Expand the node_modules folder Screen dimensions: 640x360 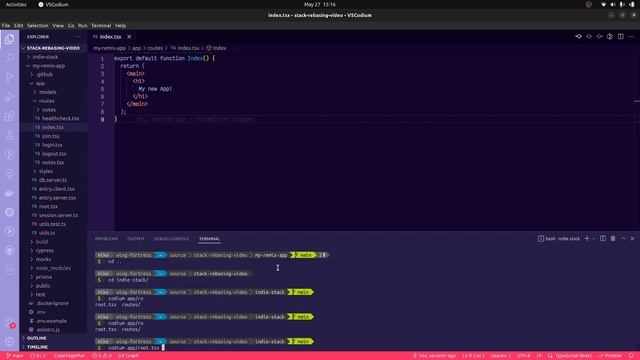tap(53, 268)
